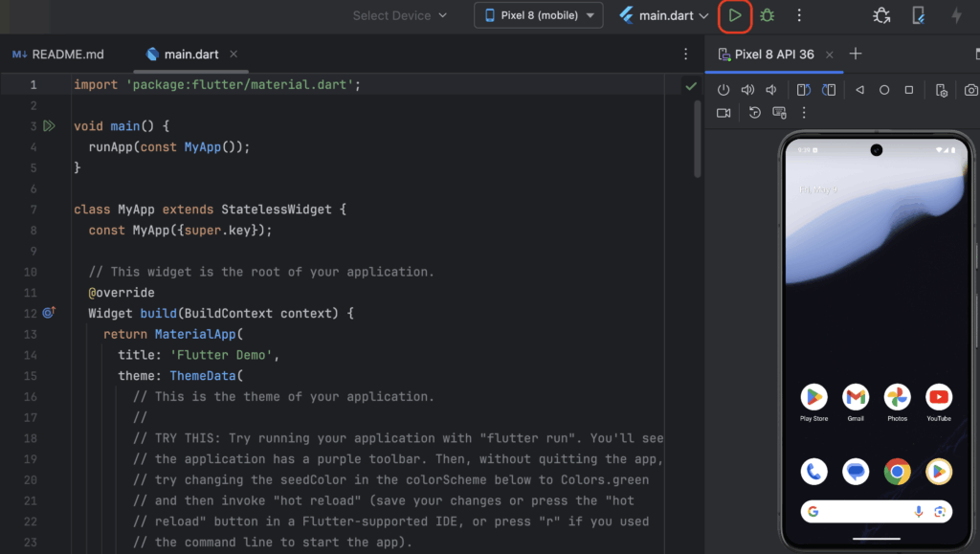Click 'Widget build(BuildContext context)' text
980x554 pixels.
(x=213, y=313)
